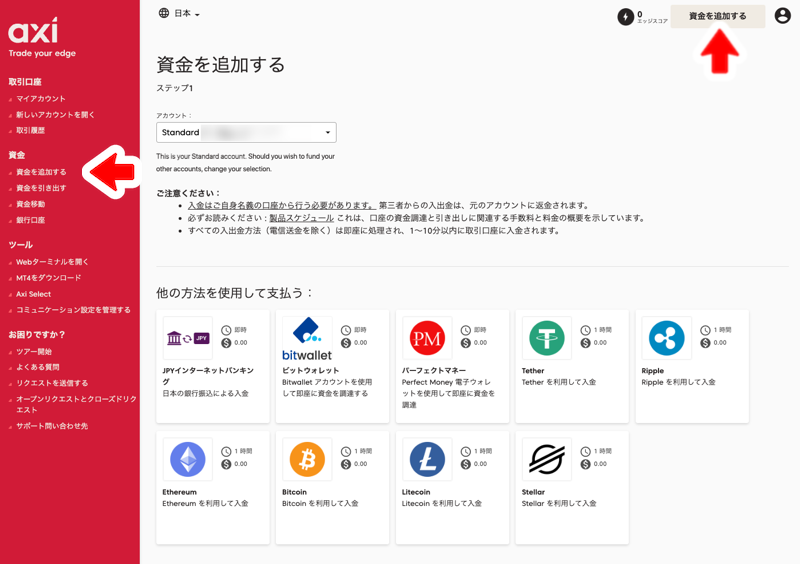This screenshot has width=800, height=564.
Task: Open the 日本 language dropdown
Action: click(186, 14)
